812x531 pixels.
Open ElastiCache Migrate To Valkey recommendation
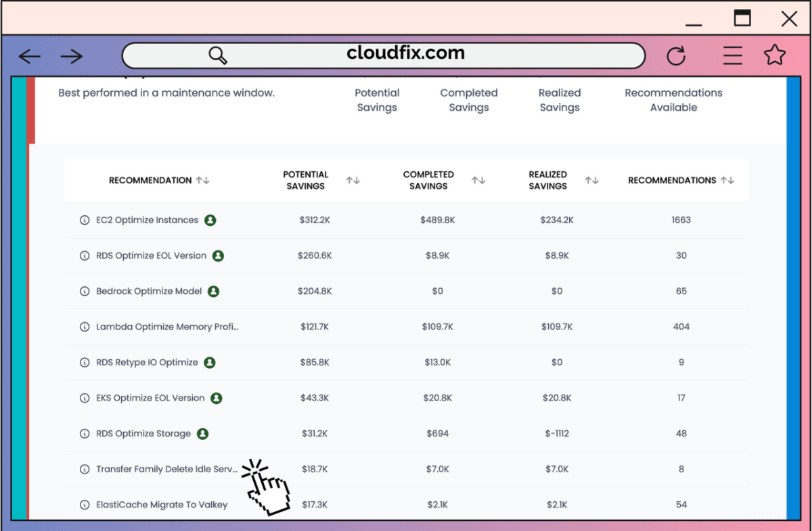[x=162, y=505]
